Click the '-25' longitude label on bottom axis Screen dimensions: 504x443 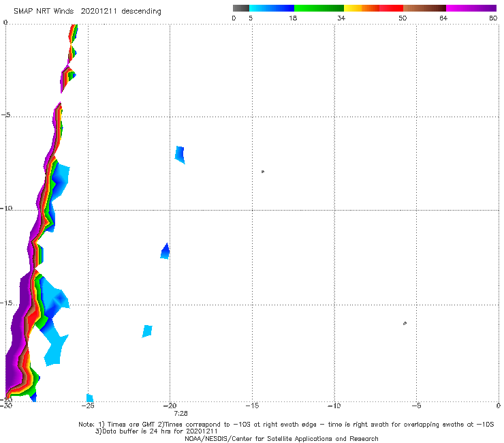88,406
